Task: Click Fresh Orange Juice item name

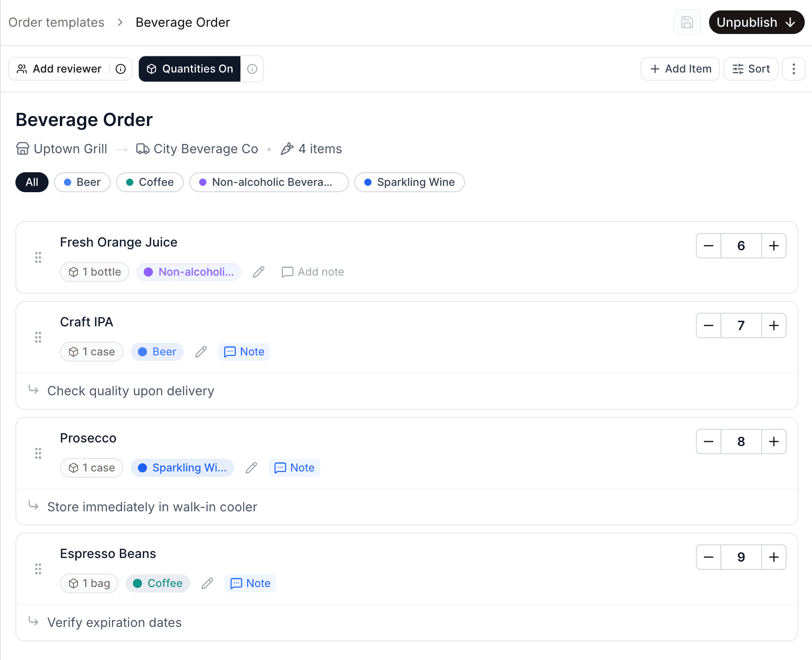Action: 118,242
